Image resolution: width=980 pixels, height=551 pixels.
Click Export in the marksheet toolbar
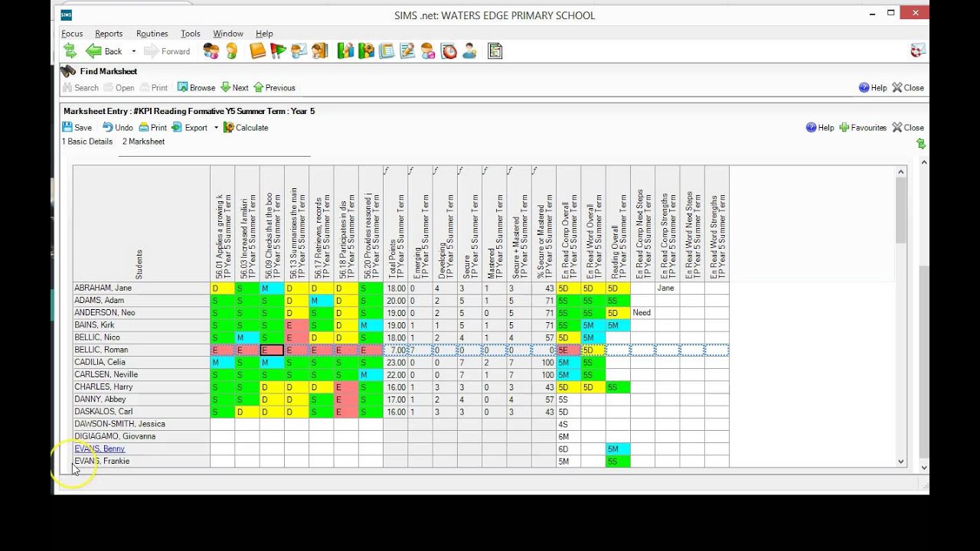tap(189, 128)
